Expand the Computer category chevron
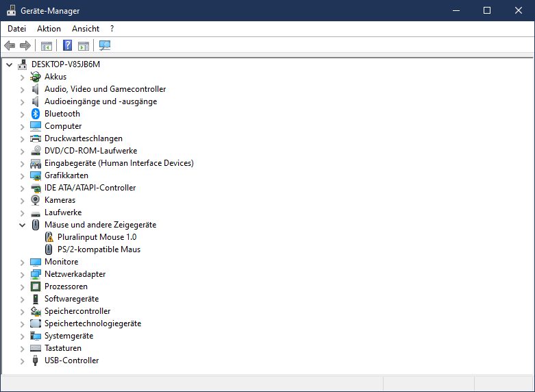 point(22,127)
